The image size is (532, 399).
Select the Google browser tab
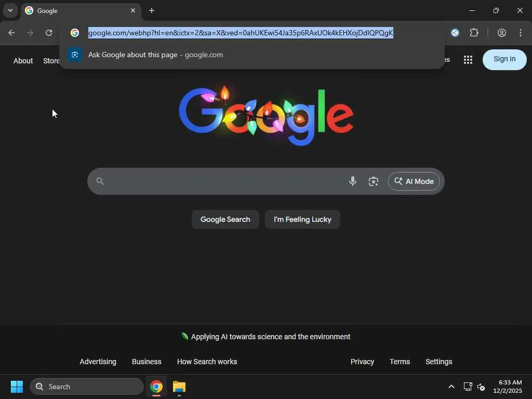[81, 11]
